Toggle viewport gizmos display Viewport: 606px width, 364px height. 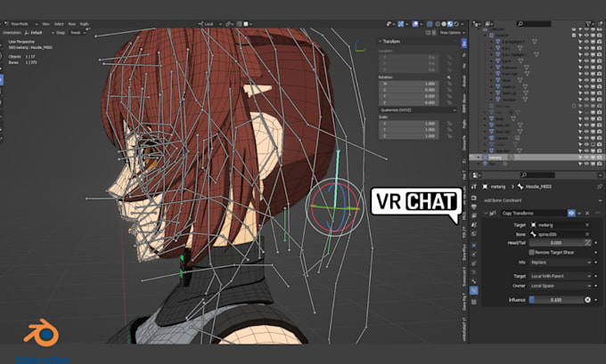[x=401, y=24]
